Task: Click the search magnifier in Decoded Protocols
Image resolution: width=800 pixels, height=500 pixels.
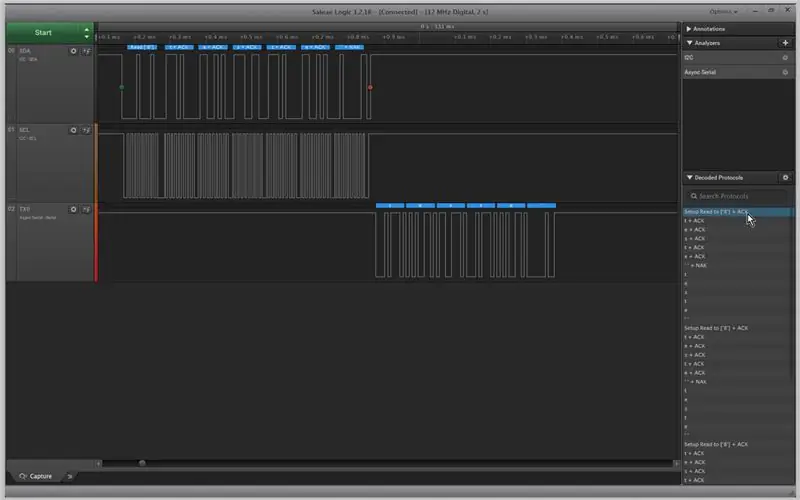Action: (x=694, y=196)
